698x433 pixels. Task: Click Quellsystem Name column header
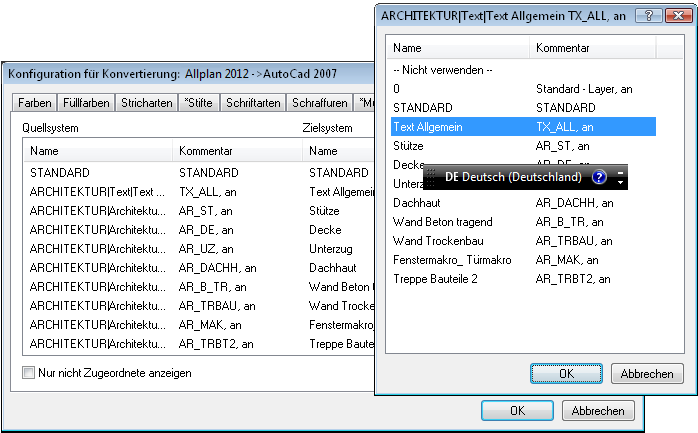tap(98, 151)
